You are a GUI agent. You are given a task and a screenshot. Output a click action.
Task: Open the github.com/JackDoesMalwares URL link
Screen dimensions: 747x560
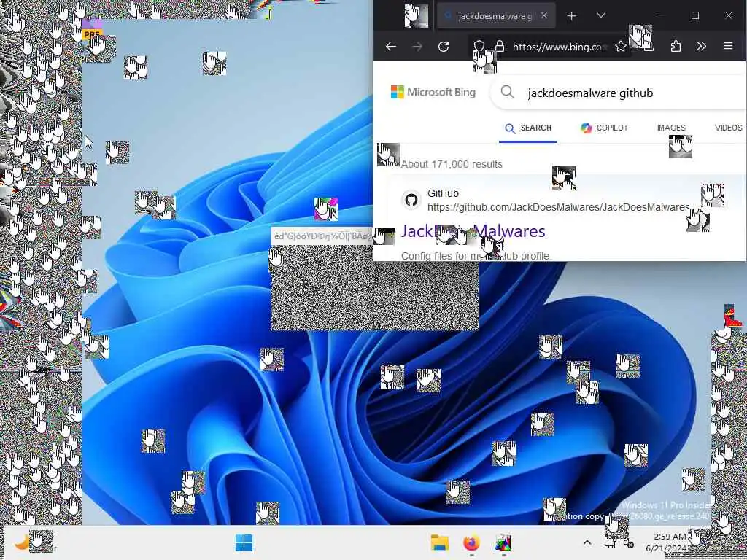tap(558, 207)
